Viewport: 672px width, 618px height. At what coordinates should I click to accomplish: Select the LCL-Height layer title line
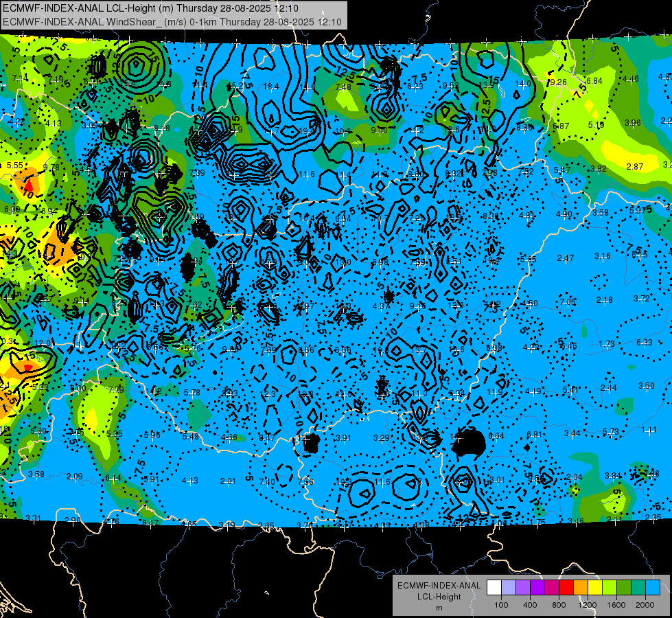[x=151, y=8]
